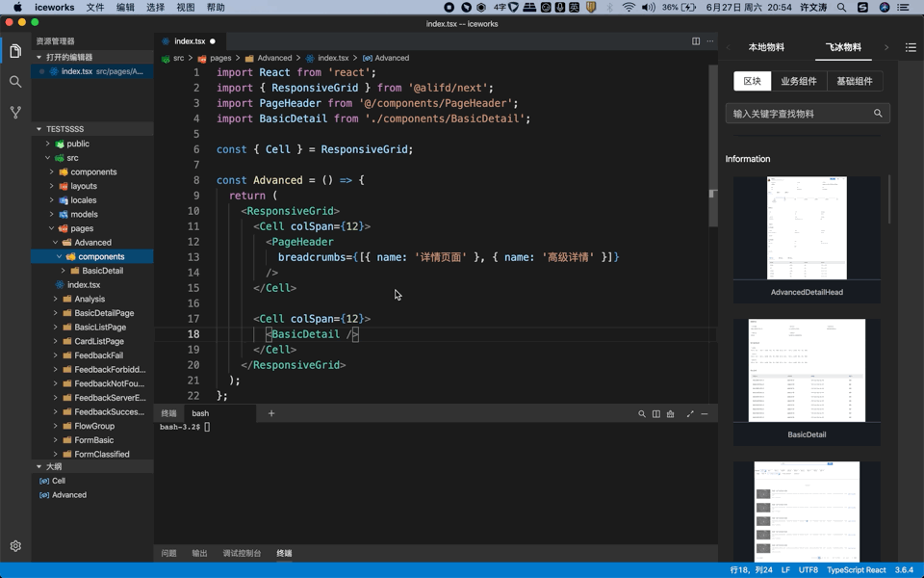Select the 区块 segment option

pyautogui.click(x=752, y=82)
